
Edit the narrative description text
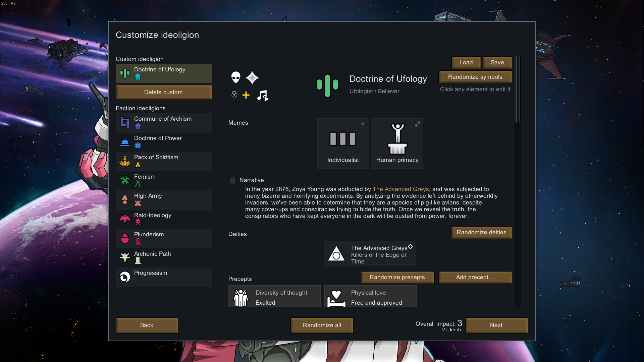pos(371,202)
